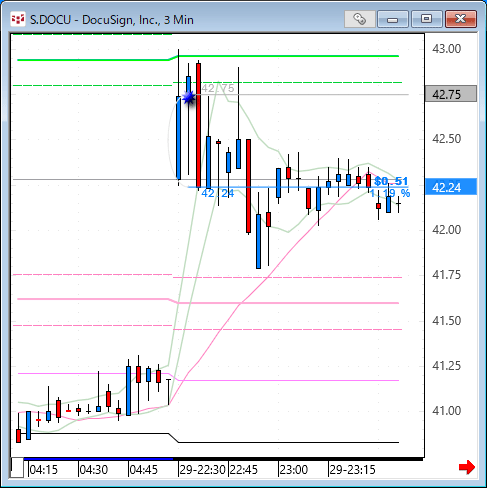Click the blue 42.24 current price label
The width and height of the screenshot is (487, 488).
coord(451,187)
